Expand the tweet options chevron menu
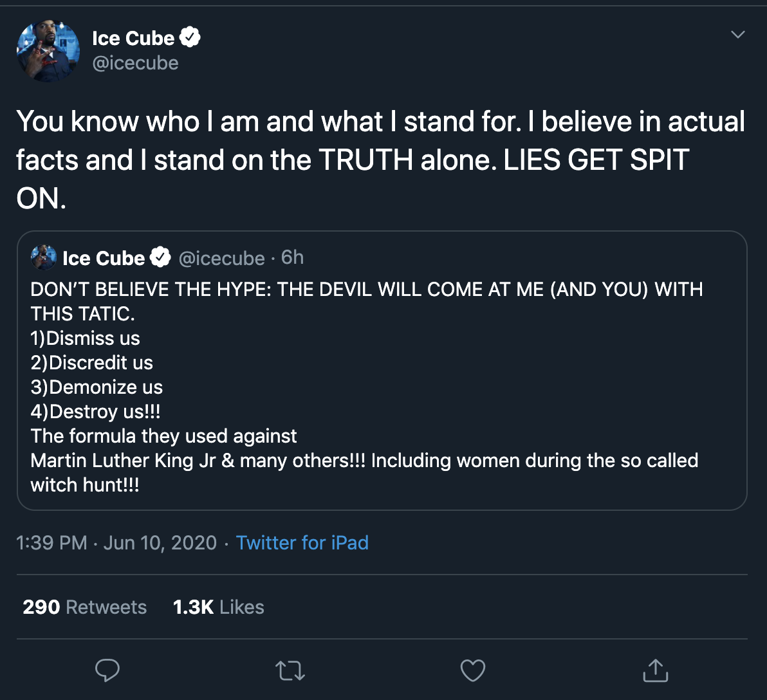The image size is (767, 700). 739,35
